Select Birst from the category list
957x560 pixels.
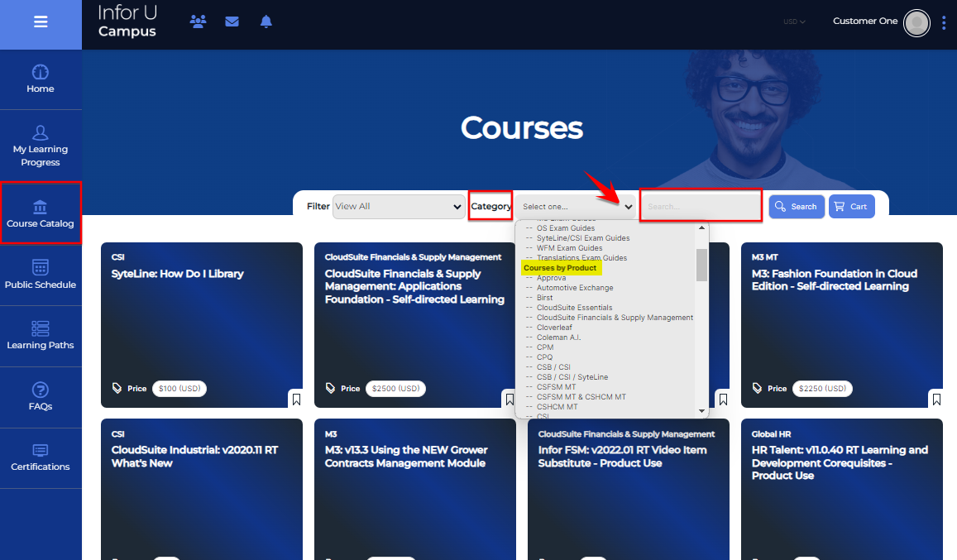[x=544, y=298]
